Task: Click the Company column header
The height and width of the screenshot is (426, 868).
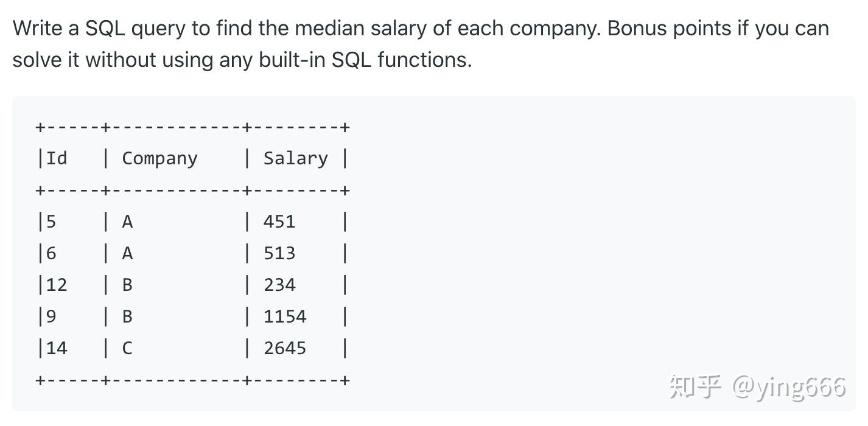Action: [x=159, y=159]
